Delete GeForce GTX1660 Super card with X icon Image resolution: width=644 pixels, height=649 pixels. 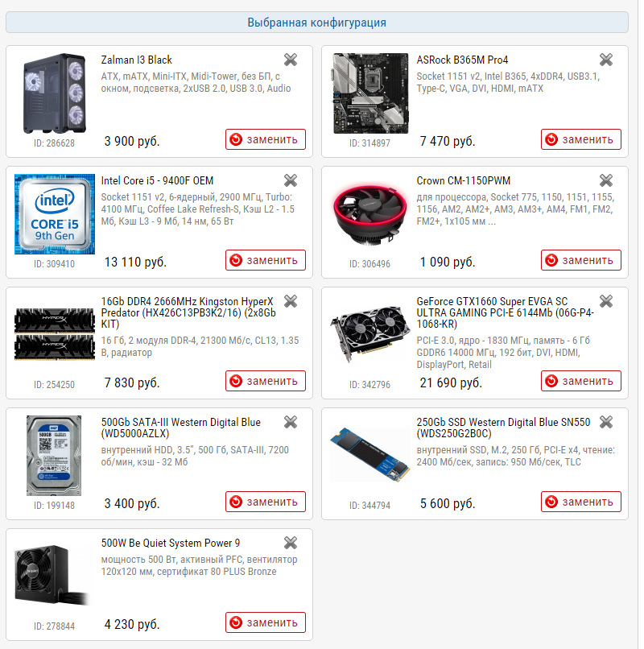(x=606, y=301)
